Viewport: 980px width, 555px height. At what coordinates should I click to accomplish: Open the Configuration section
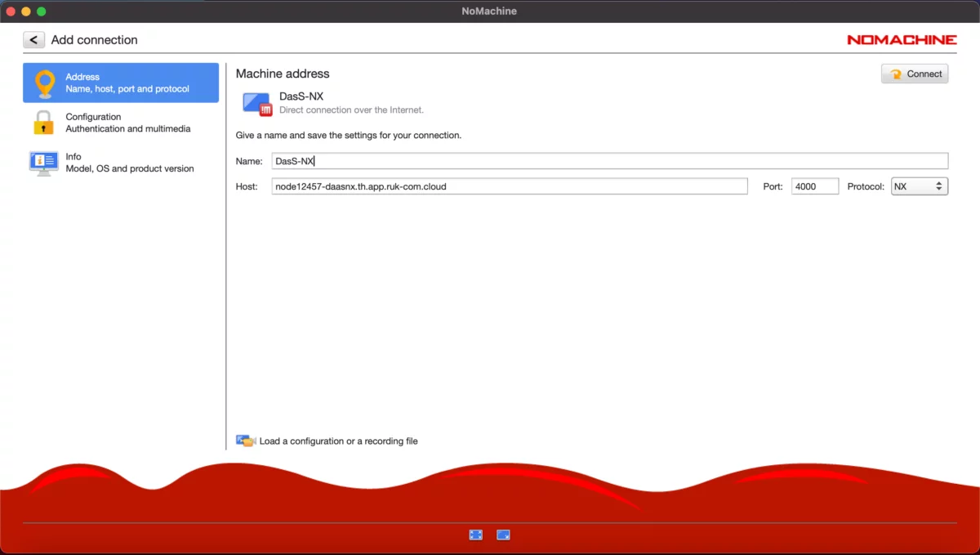click(121, 123)
